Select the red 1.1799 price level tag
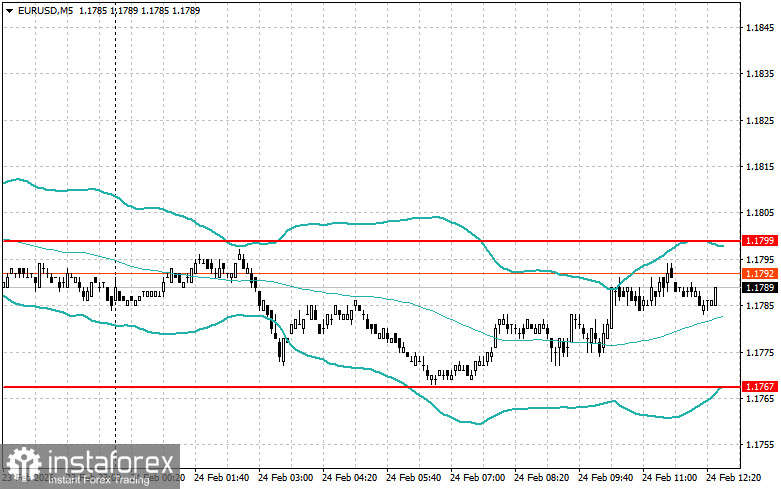781x489 pixels. (x=760, y=241)
